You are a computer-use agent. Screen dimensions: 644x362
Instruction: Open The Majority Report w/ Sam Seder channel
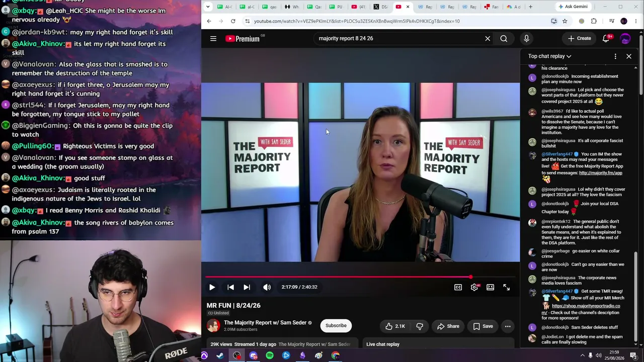point(265,323)
